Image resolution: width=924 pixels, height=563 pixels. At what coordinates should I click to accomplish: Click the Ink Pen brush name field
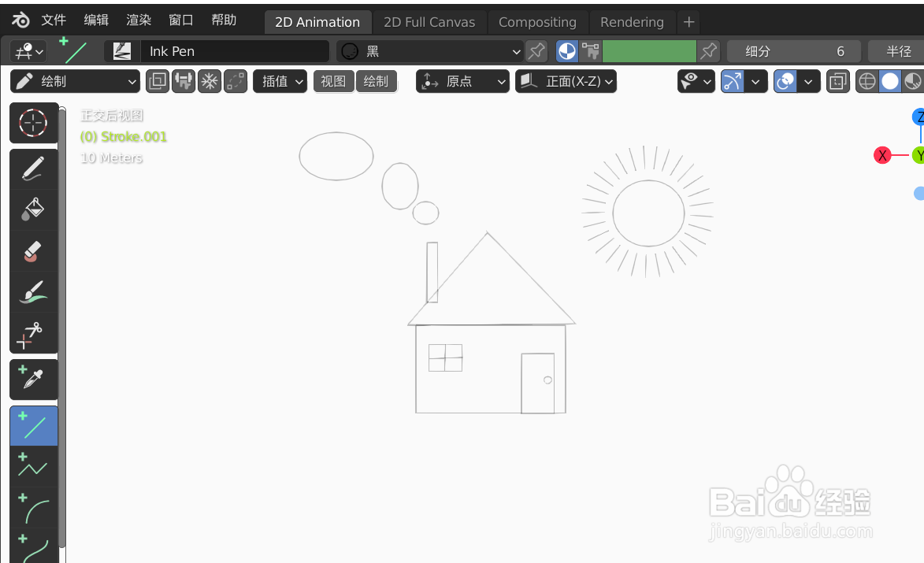[235, 51]
